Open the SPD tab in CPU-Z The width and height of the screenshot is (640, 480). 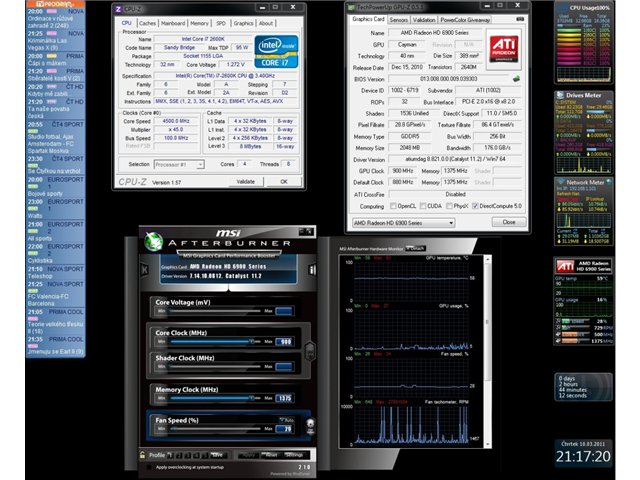tap(221, 23)
